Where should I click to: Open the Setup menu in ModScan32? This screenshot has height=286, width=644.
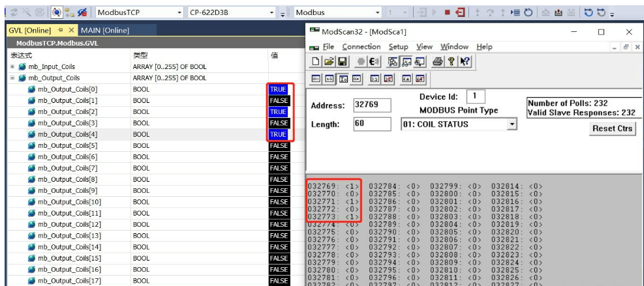coord(399,47)
